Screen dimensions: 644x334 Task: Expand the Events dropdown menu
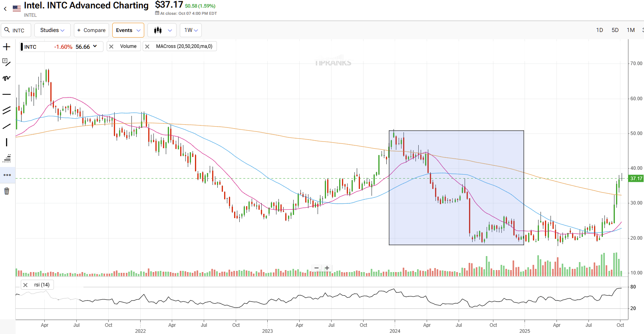tap(128, 30)
